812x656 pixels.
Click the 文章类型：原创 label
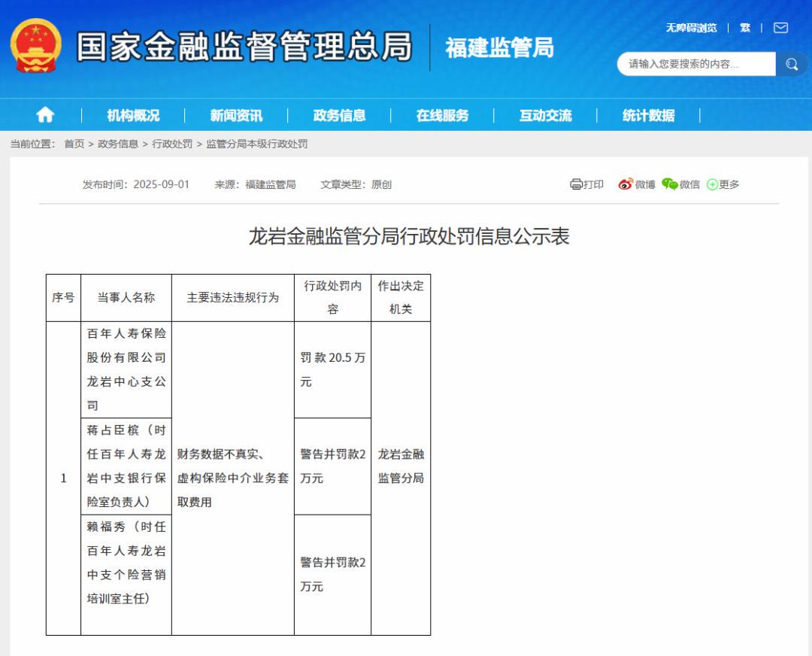pos(356,184)
